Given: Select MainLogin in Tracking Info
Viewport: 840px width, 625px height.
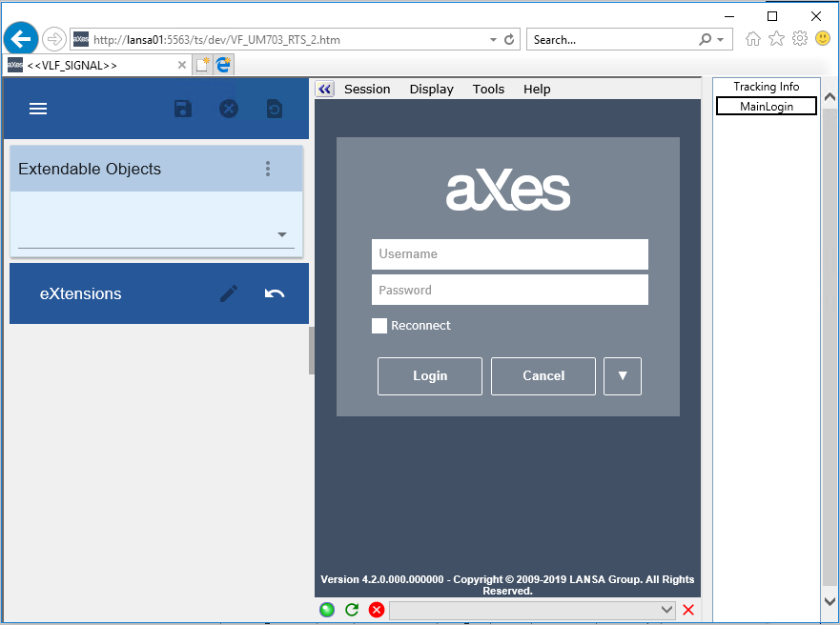Looking at the screenshot, I should [x=766, y=107].
